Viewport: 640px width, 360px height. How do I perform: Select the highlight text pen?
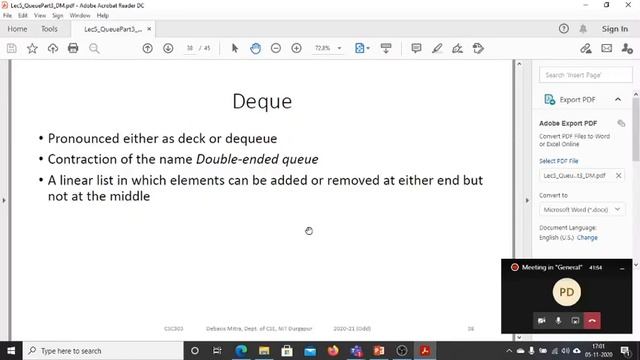pos(437,48)
